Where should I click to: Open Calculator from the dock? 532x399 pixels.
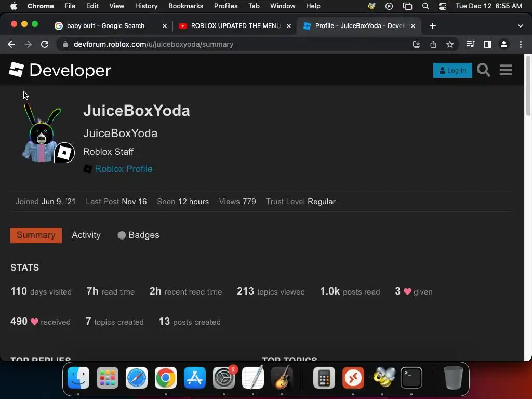coord(324,378)
